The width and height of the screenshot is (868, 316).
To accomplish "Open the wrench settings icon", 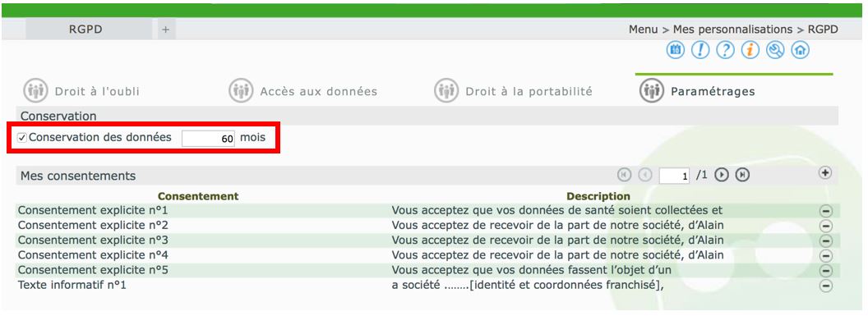I will (776, 50).
